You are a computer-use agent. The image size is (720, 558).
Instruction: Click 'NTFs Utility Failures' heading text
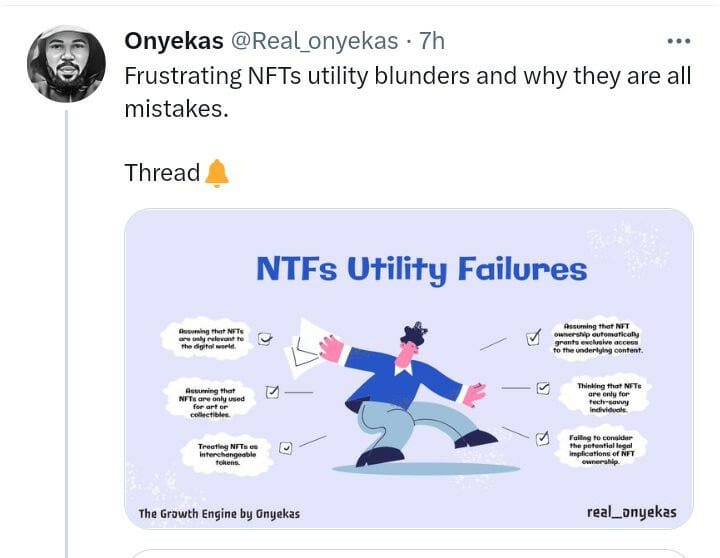(421, 269)
